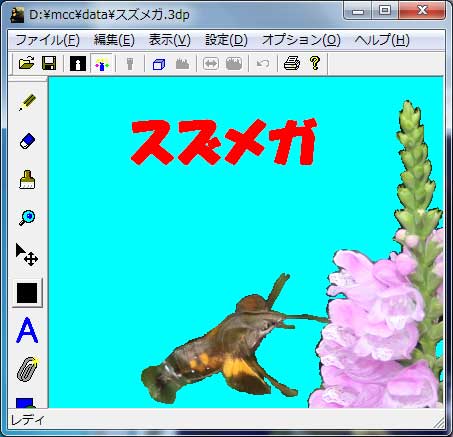Click the black information icon in toolbar
The height and width of the screenshot is (437, 453).
click(78, 63)
